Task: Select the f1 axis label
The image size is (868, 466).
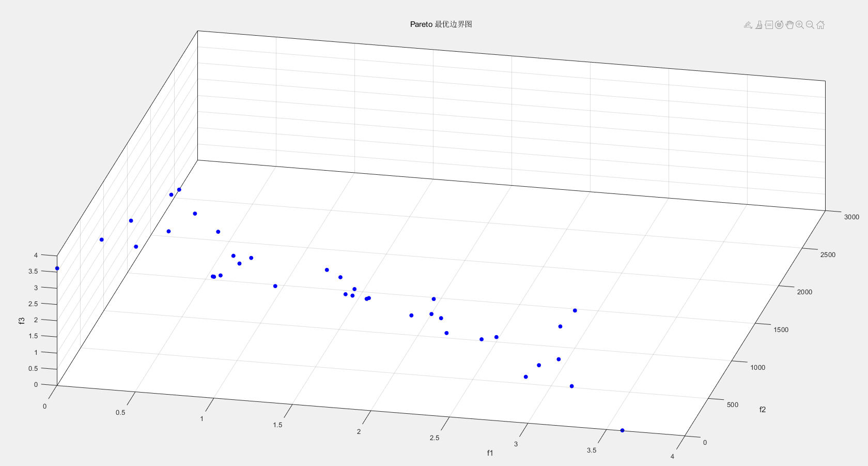Action: (490, 453)
